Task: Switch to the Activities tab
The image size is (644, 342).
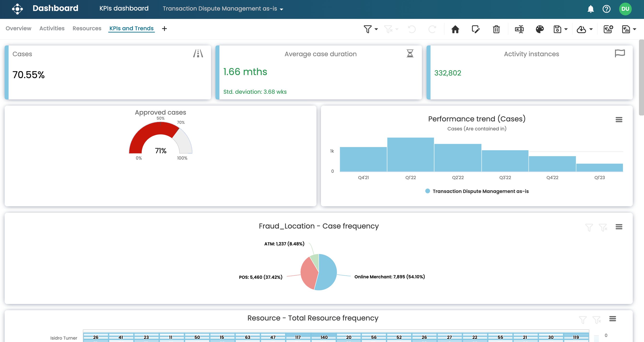Action: (x=52, y=28)
